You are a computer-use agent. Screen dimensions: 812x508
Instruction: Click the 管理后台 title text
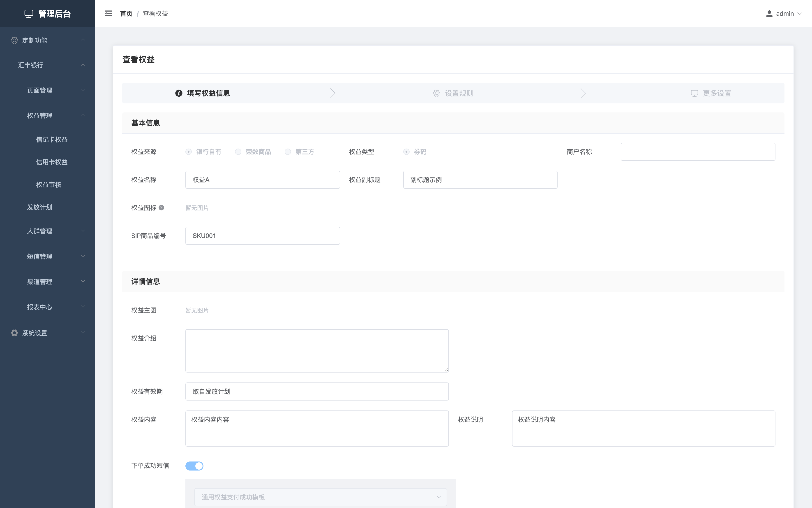(54, 14)
